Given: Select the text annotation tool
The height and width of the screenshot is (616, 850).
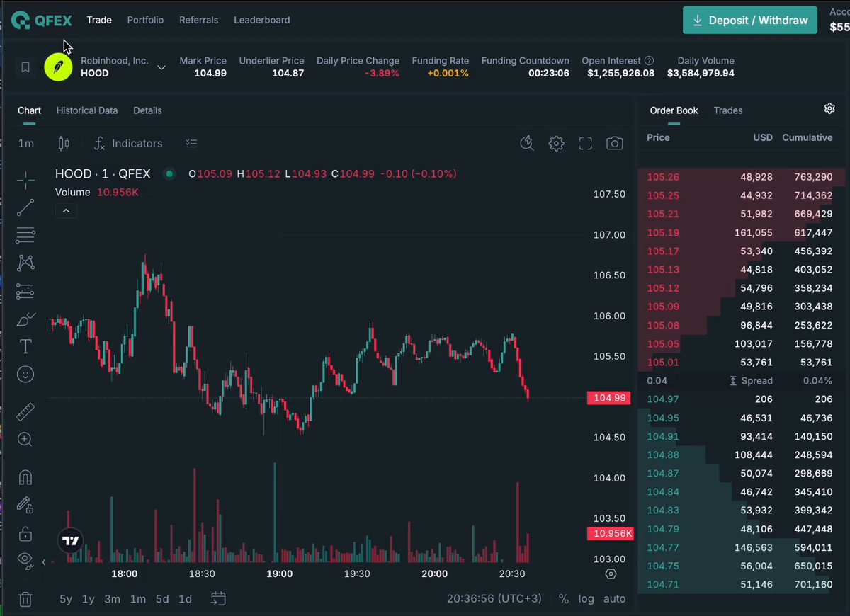Looking at the screenshot, I should 25,346.
